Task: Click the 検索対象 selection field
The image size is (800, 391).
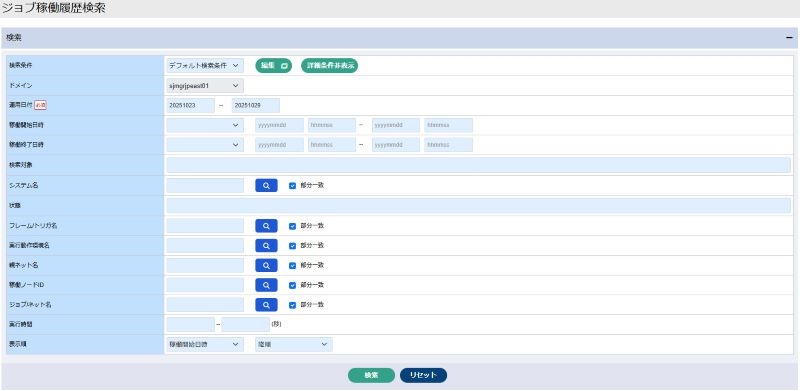Action: pos(479,165)
